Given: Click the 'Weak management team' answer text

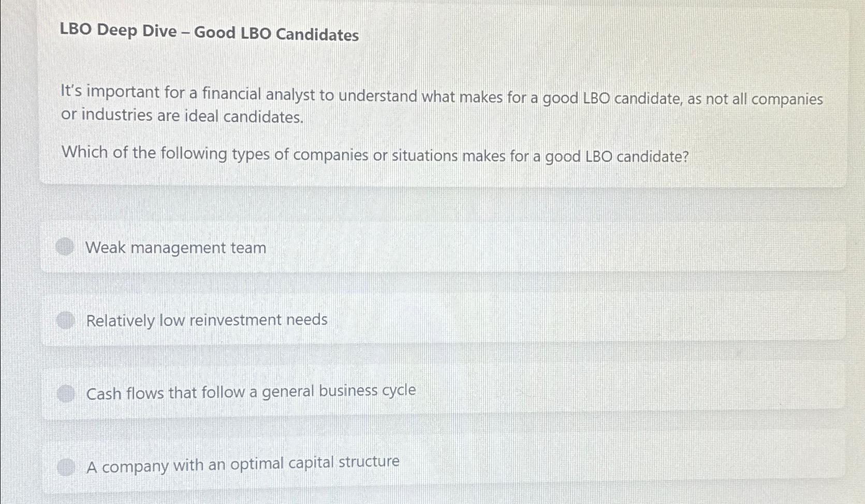Looking at the screenshot, I should point(175,248).
